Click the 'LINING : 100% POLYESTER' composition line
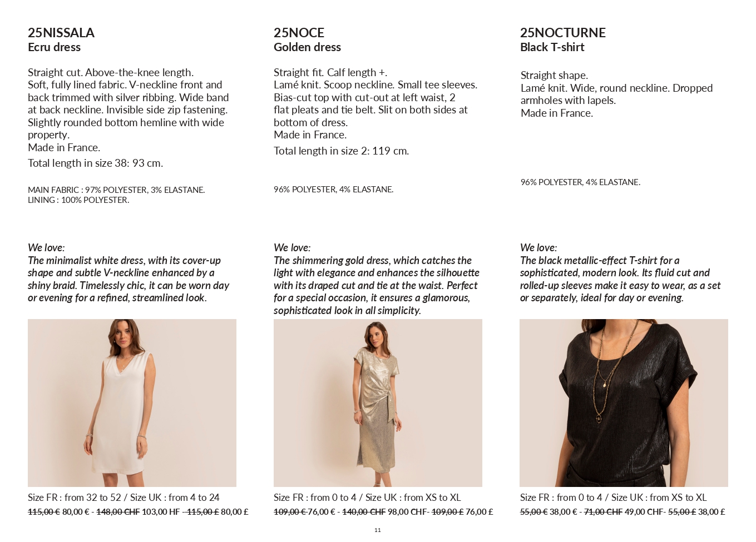Viewport: 756px width, 542px height. tap(78, 200)
